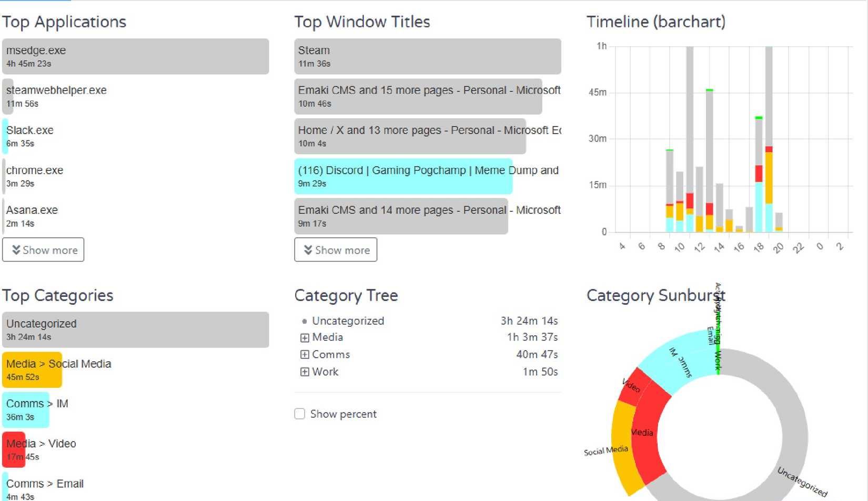This screenshot has height=501, width=868.
Task: Click the timeline bar above hour 18
Action: pyautogui.click(x=759, y=174)
